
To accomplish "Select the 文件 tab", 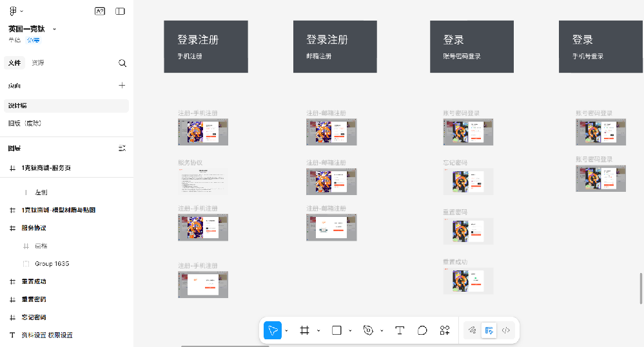I will pos(15,63).
